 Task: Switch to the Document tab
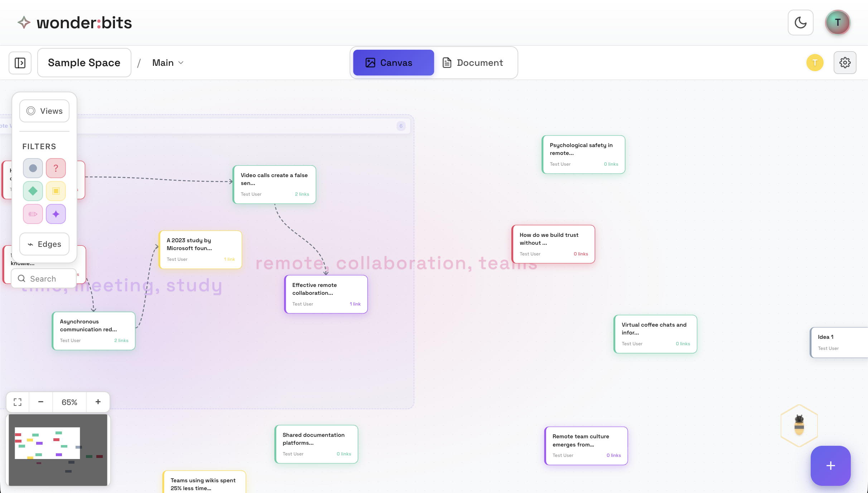point(473,63)
